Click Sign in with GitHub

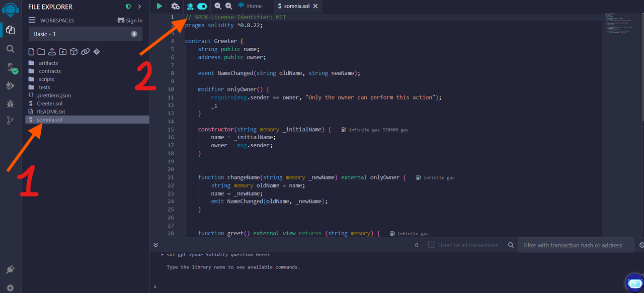point(130,21)
